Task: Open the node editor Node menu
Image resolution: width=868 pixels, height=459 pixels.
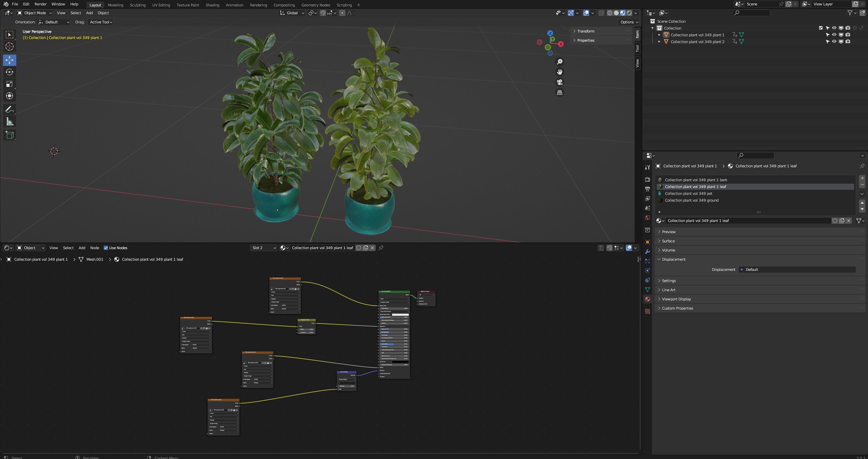Action: tap(94, 248)
